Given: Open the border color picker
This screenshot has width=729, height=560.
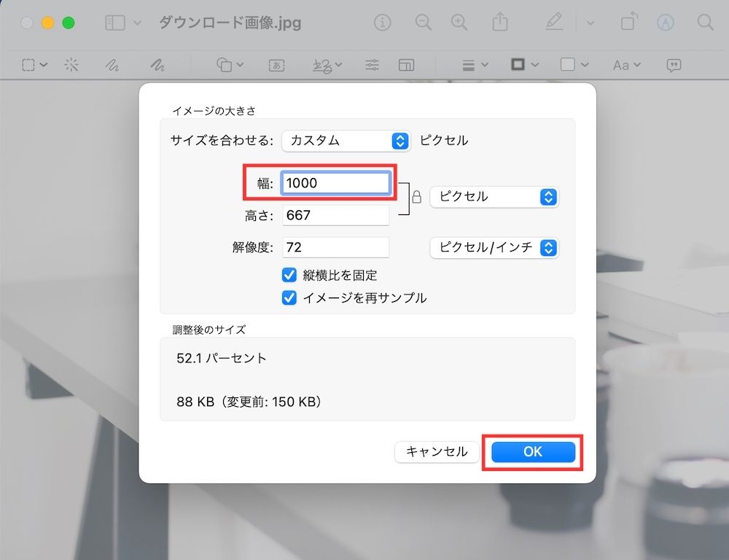Looking at the screenshot, I should [525, 65].
